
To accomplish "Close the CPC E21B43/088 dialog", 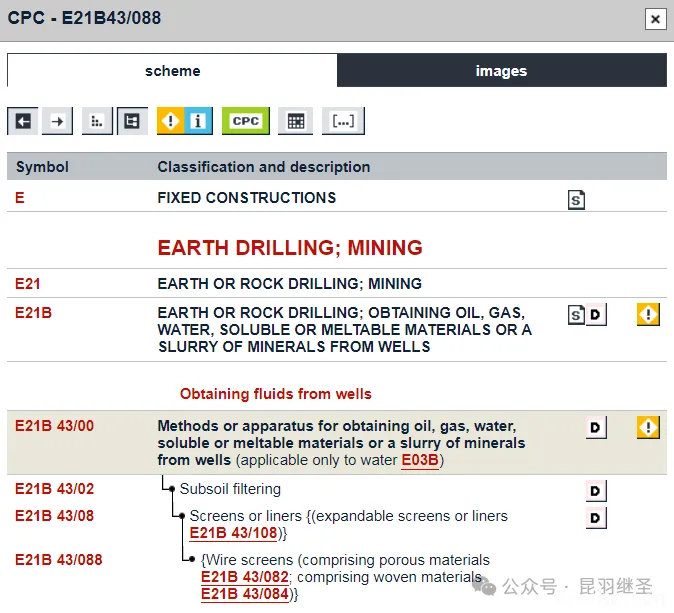I will coord(655,19).
